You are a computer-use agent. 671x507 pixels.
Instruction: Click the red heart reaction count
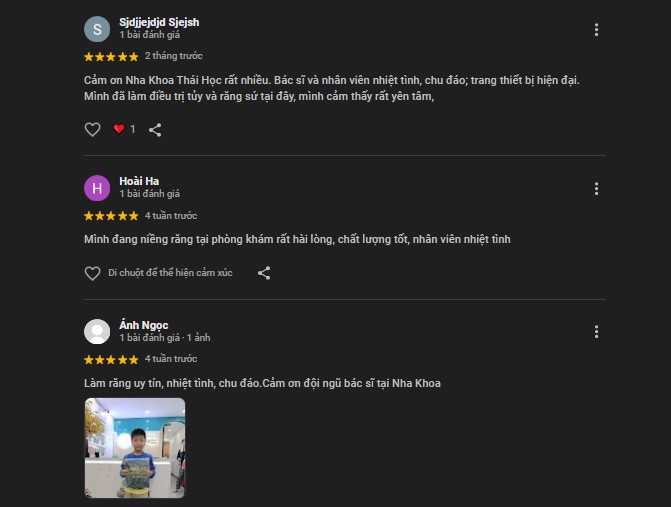[124, 129]
